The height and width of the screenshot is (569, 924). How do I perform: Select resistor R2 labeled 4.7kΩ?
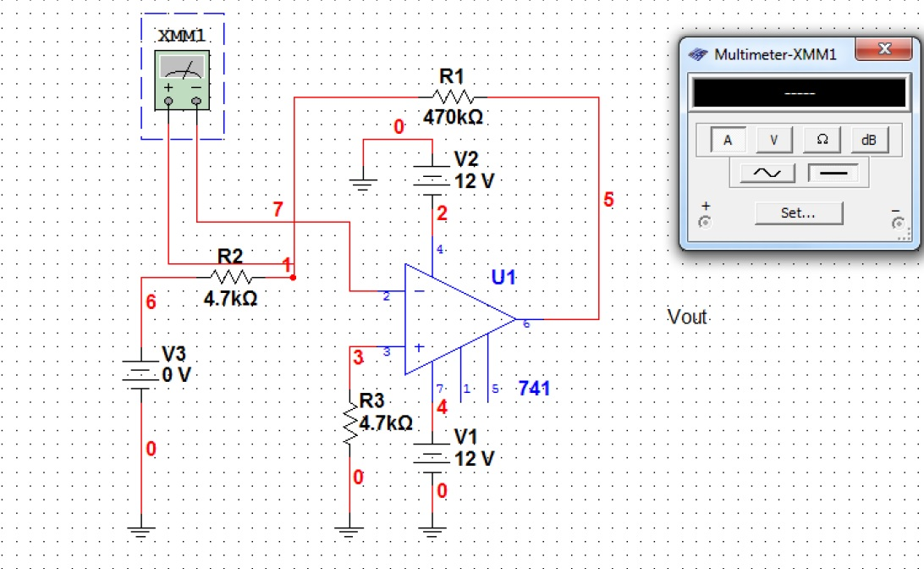[x=230, y=276]
